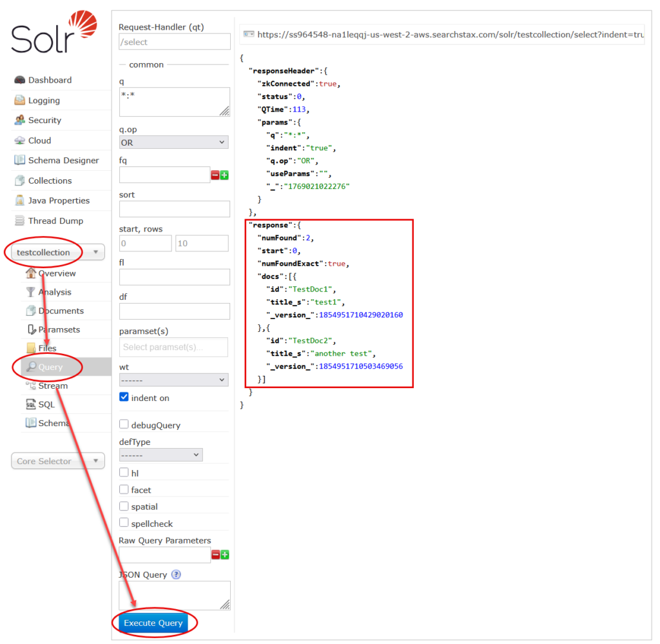Enable the debugQuery checkbox
Image resolution: width=660 pixels, height=644 pixels.
coord(124,424)
